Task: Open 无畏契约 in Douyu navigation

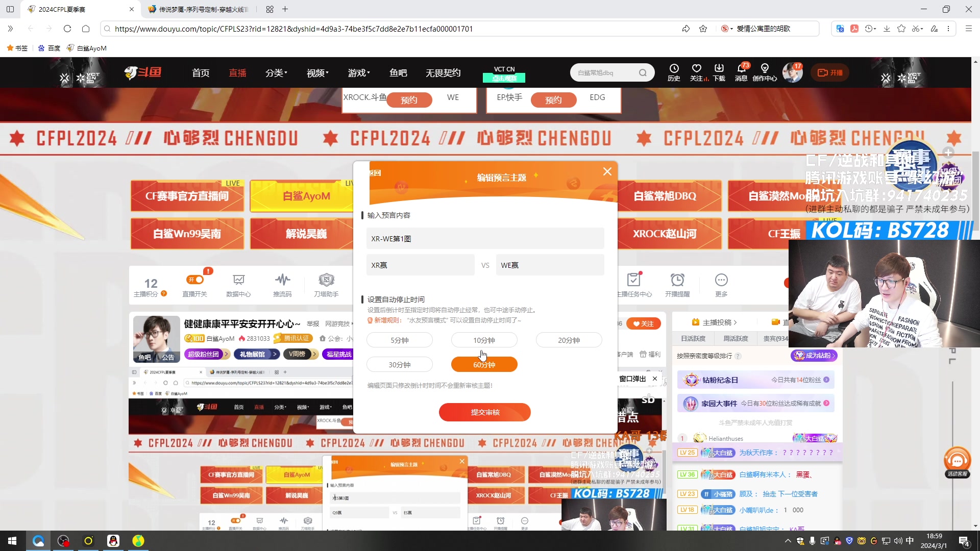Action: pos(443,73)
